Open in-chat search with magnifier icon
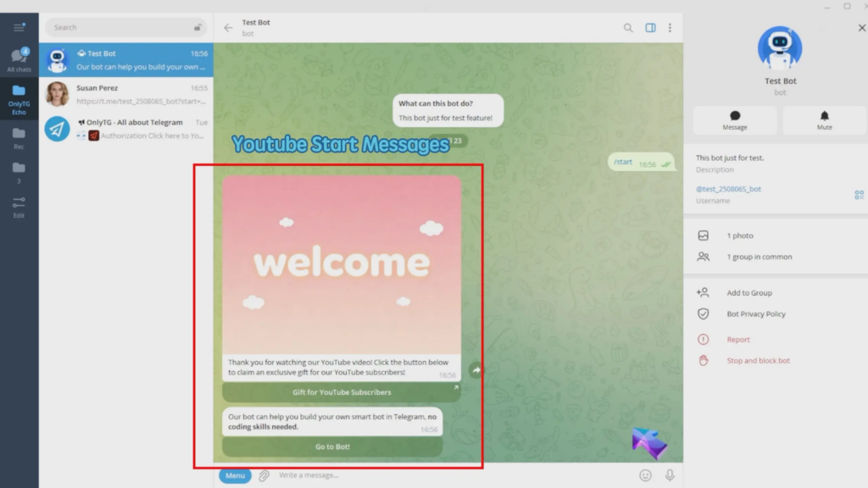The height and width of the screenshot is (488, 868). coord(628,27)
